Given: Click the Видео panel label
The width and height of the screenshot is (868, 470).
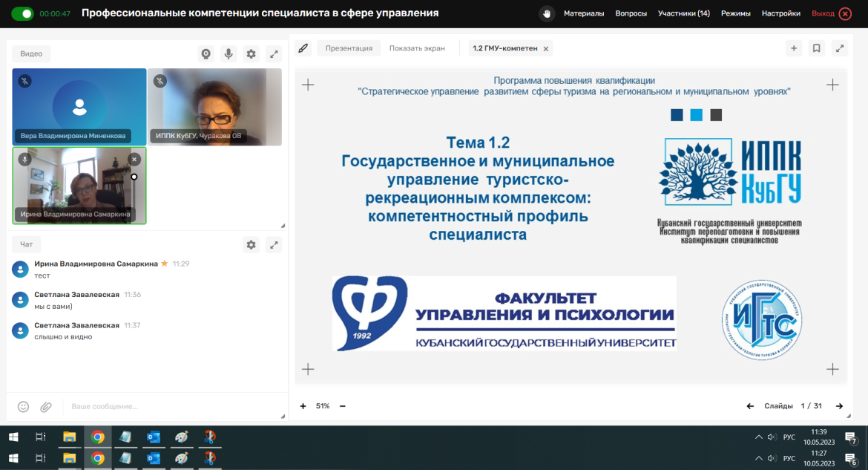Looking at the screenshot, I should pos(31,53).
